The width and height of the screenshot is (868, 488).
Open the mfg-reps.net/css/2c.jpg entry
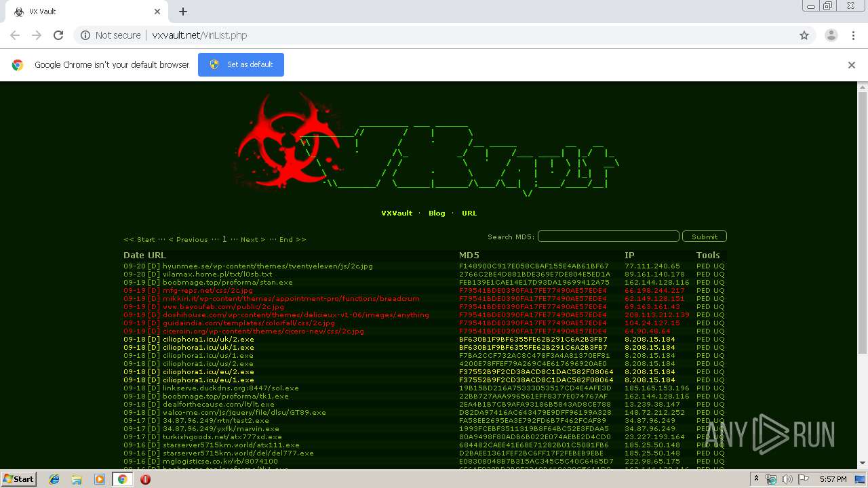click(x=208, y=291)
